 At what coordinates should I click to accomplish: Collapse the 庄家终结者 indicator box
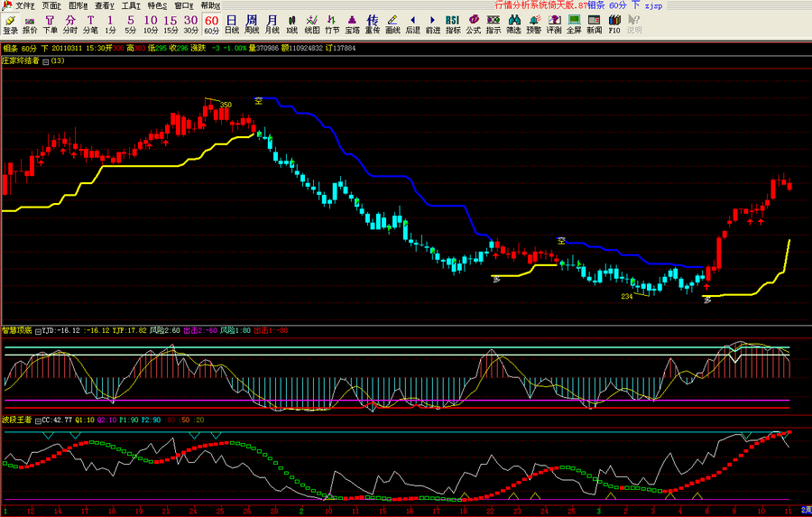(x=46, y=61)
